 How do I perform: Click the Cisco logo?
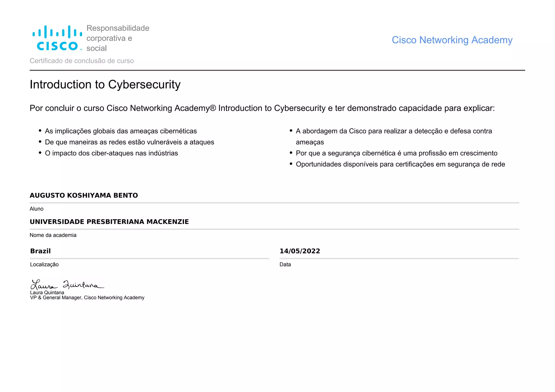click(57, 38)
